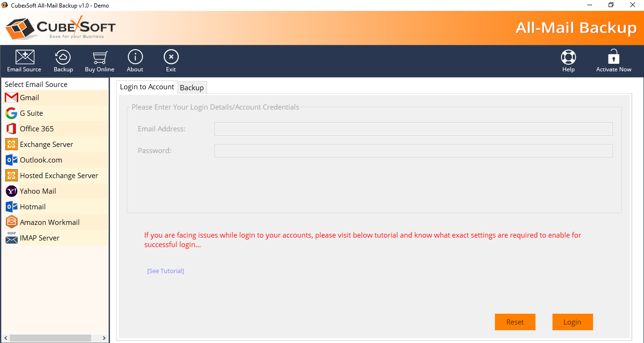Choose the Amazon Workmail source label

point(50,223)
